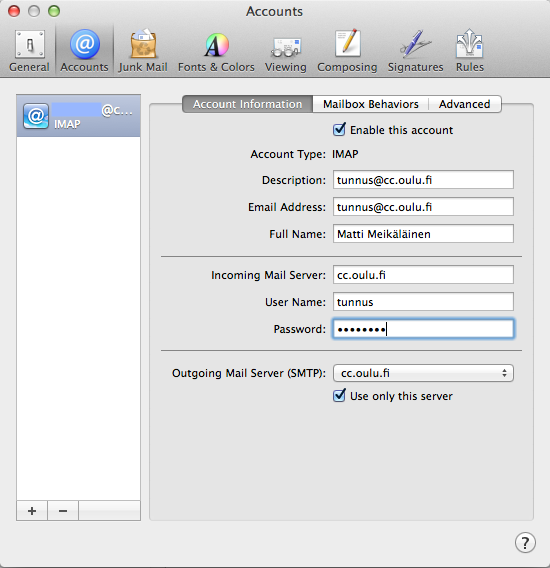Focus the Incoming Mail Server field
Viewport: 550px width, 568px height.
(x=423, y=275)
